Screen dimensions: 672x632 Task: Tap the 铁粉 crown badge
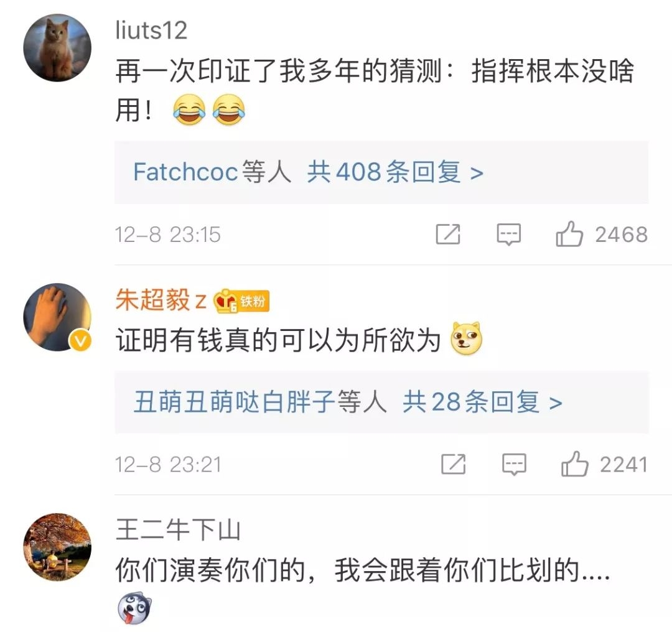coord(241,301)
